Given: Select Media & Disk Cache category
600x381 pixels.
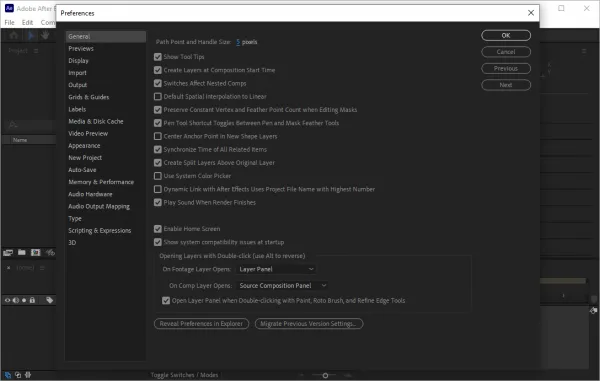Looking at the screenshot, I should (x=105, y=121).
